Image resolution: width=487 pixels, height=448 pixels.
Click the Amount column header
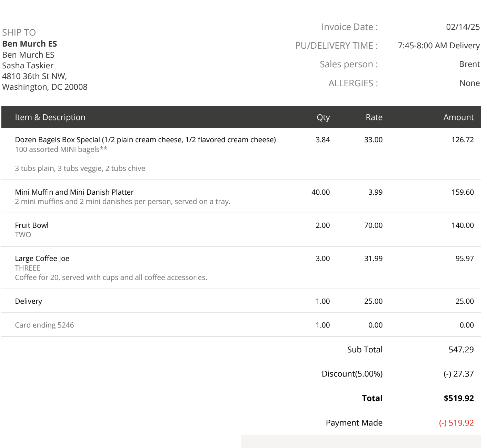pyautogui.click(x=458, y=117)
